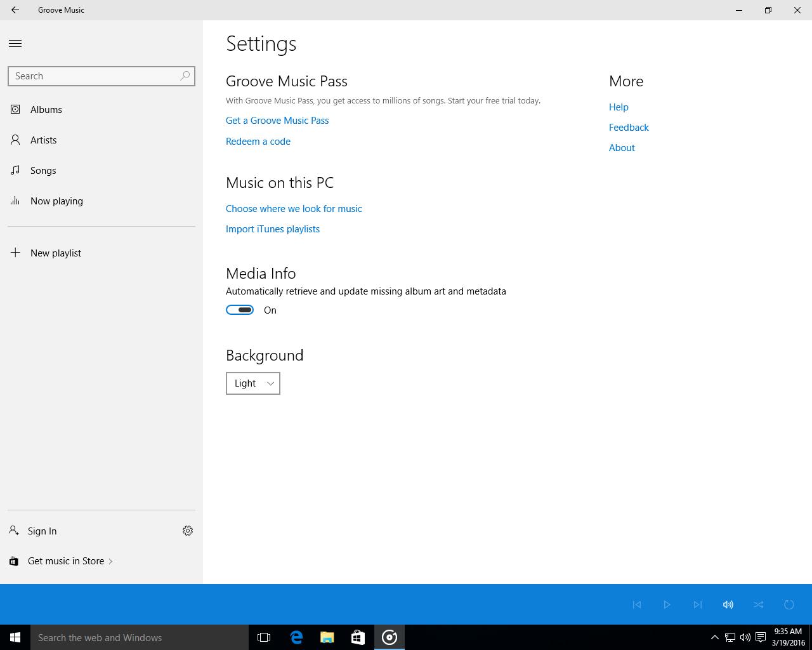Screen dimensions: 812x650
Task: Click the taskbar clock and date
Action: tap(788, 637)
